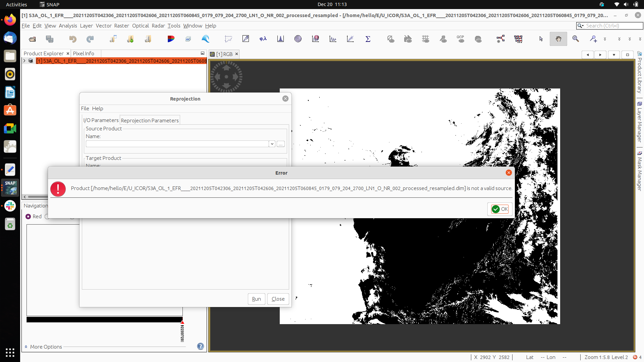Open the Optical menu
This screenshot has height=362, width=644.
[140, 26]
